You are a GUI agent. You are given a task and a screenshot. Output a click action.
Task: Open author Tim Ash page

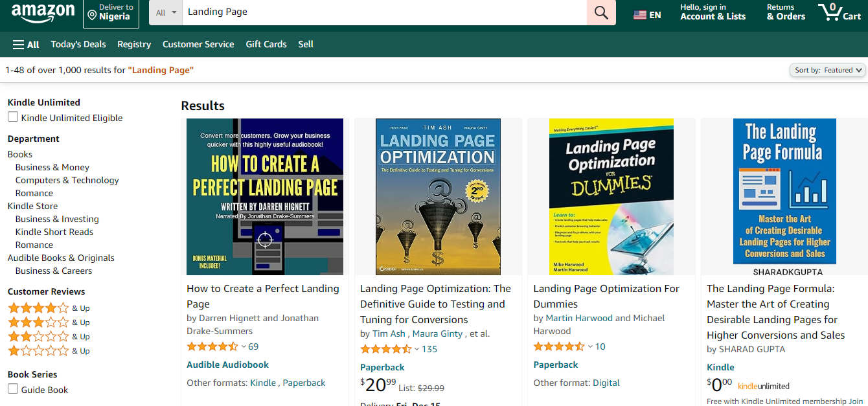[x=389, y=333]
